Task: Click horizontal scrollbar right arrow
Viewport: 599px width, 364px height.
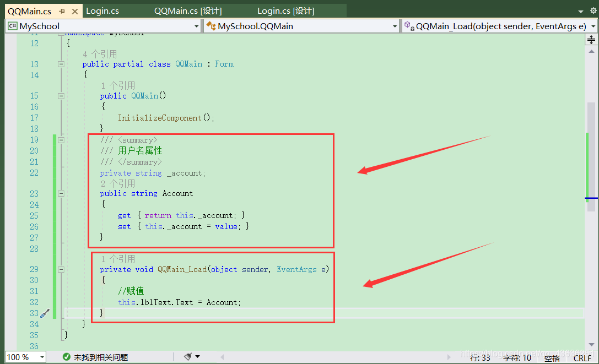Action: tap(449, 357)
